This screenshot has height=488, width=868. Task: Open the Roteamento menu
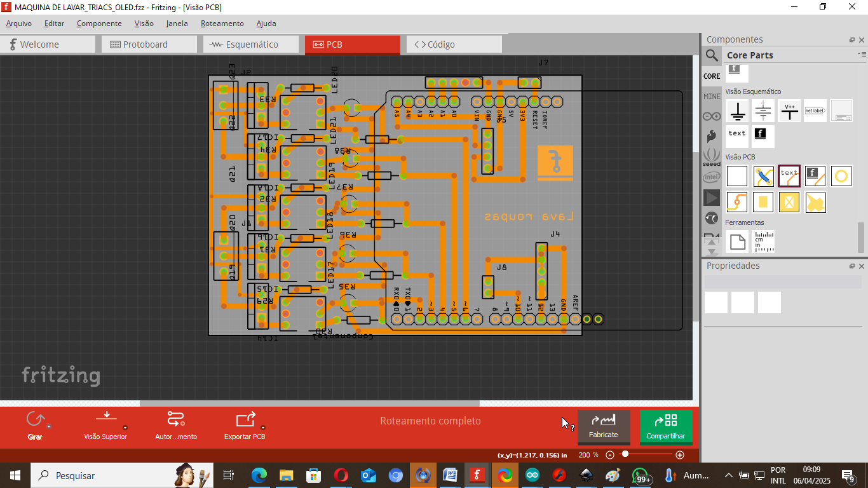pyautogui.click(x=222, y=24)
